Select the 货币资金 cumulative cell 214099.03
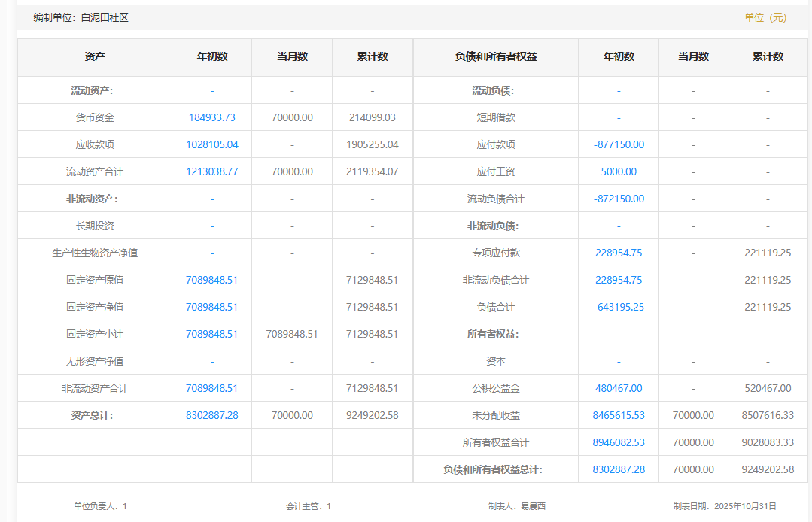This screenshot has width=812, height=522. (372, 117)
